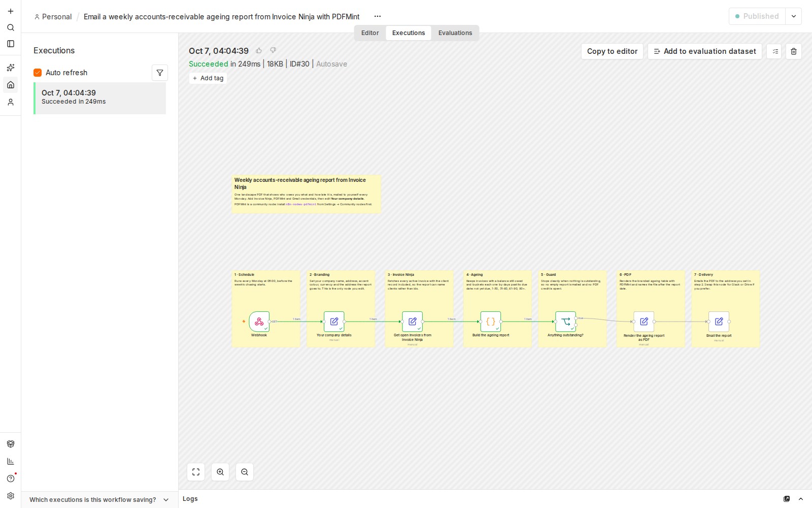Viewport: 812px width, 508px height.
Task: Click the checklist icon beside trash
Action: 774,51
